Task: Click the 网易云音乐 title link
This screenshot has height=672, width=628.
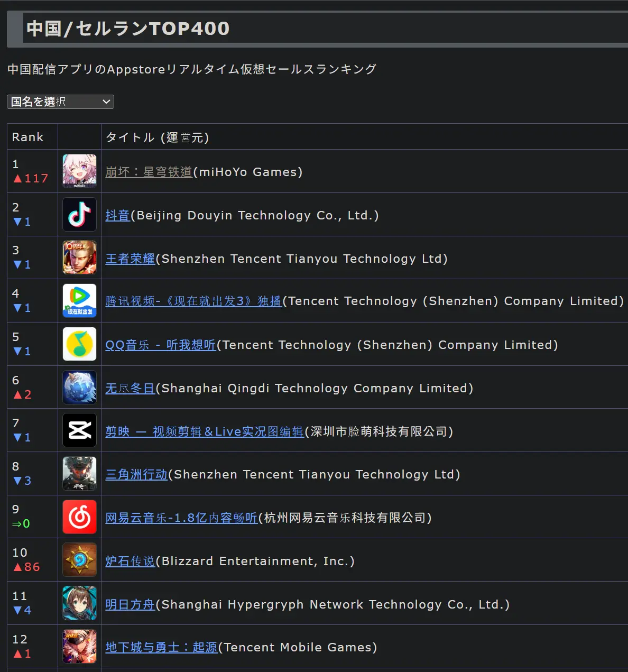Action: (181, 518)
